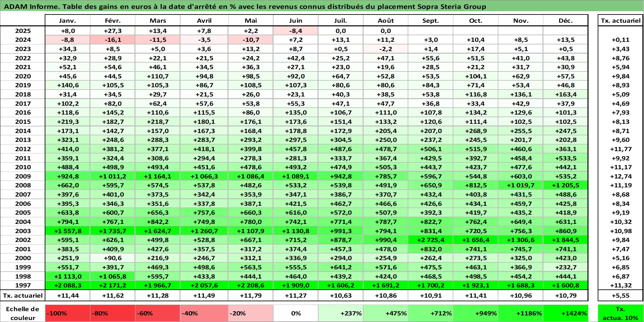Click the +10,63 actuarial rate under Juil.
This screenshot has height=322, width=644.
(341, 295)
